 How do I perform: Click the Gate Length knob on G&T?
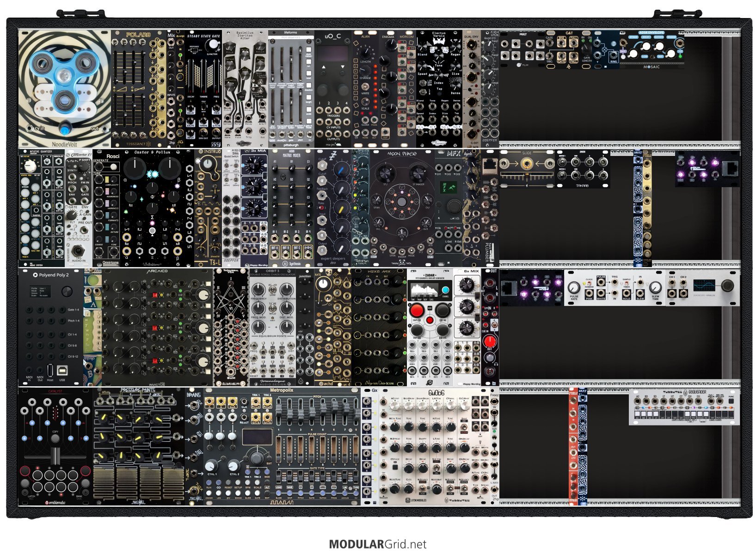[x=586, y=49]
